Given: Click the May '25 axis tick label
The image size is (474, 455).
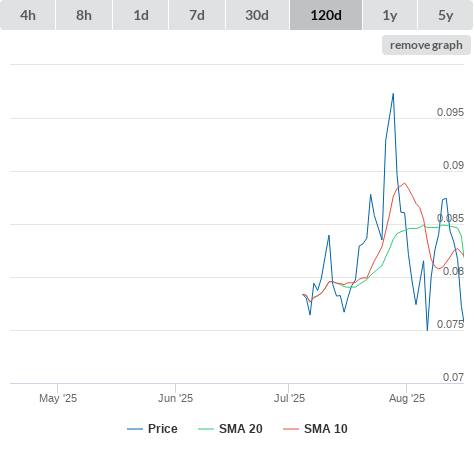Looking at the screenshot, I should (58, 398).
